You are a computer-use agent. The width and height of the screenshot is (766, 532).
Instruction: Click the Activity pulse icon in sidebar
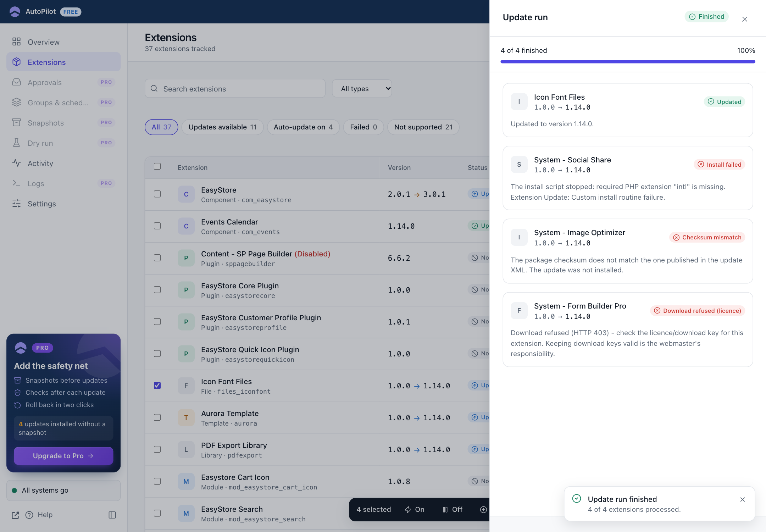16,163
